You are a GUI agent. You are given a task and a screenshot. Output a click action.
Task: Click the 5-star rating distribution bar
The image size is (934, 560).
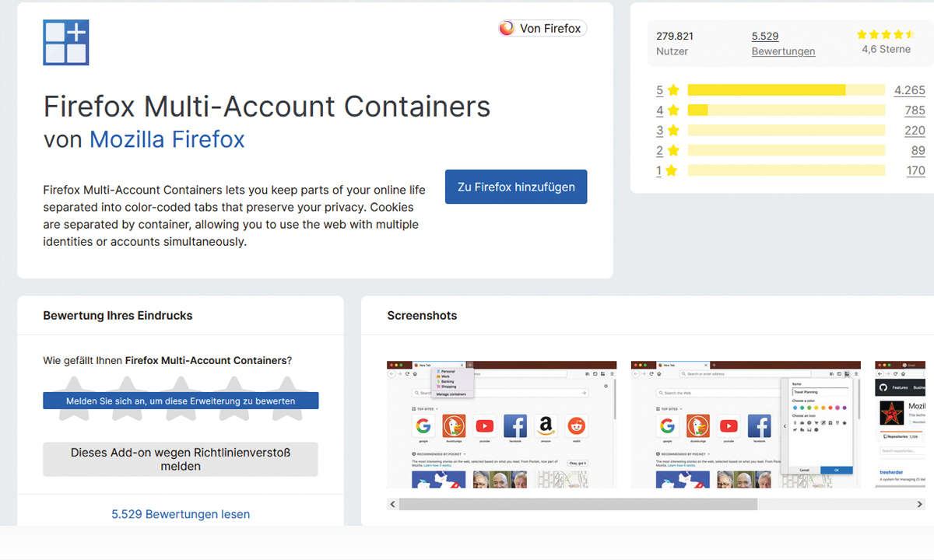786,90
